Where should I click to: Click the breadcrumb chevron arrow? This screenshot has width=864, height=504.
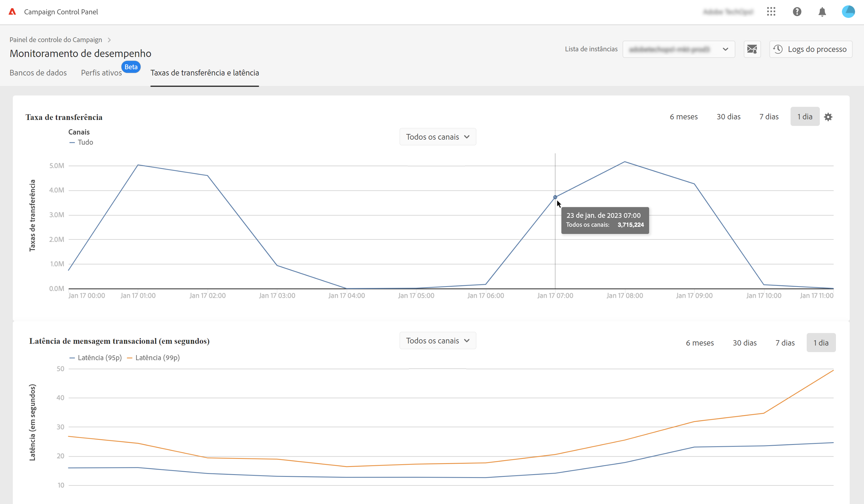click(x=109, y=40)
